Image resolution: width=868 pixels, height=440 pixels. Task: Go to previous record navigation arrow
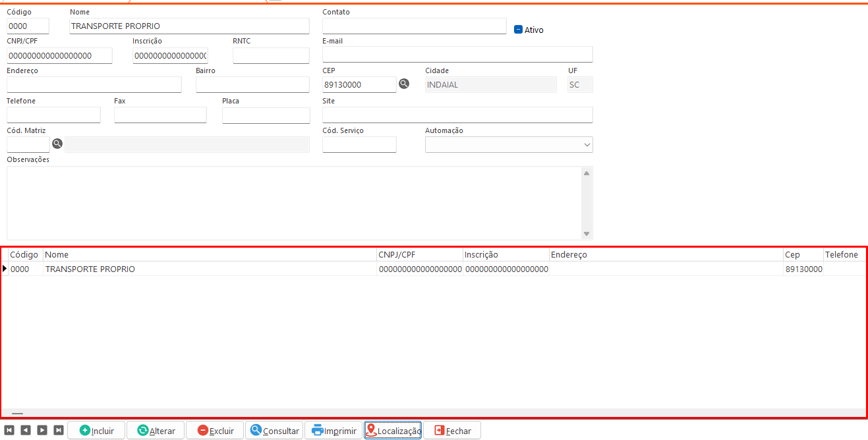pyautogui.click(x=26, y=430)
